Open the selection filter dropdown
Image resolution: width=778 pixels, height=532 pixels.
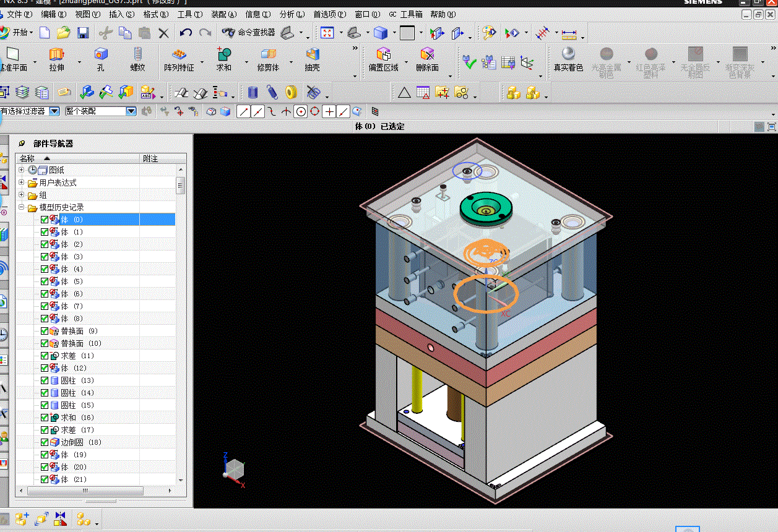pyautogui.click(x=54, y=111)
